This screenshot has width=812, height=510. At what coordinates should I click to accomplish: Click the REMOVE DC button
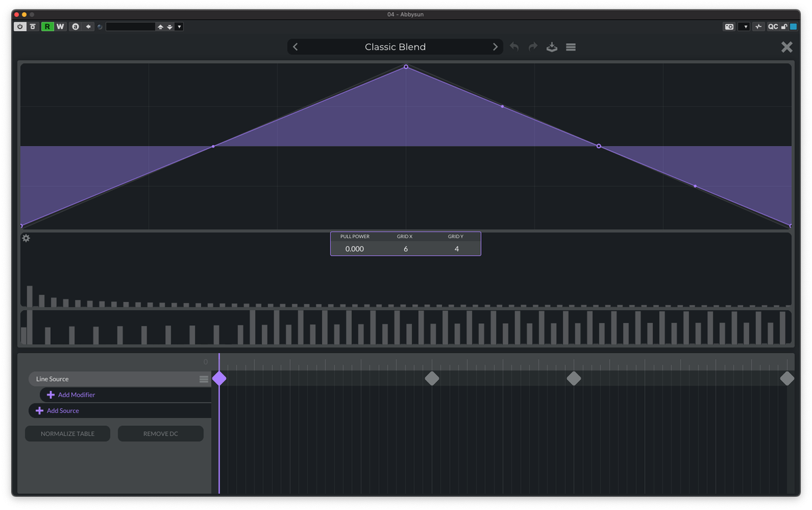pyautogui.click(x=160, y=433)
